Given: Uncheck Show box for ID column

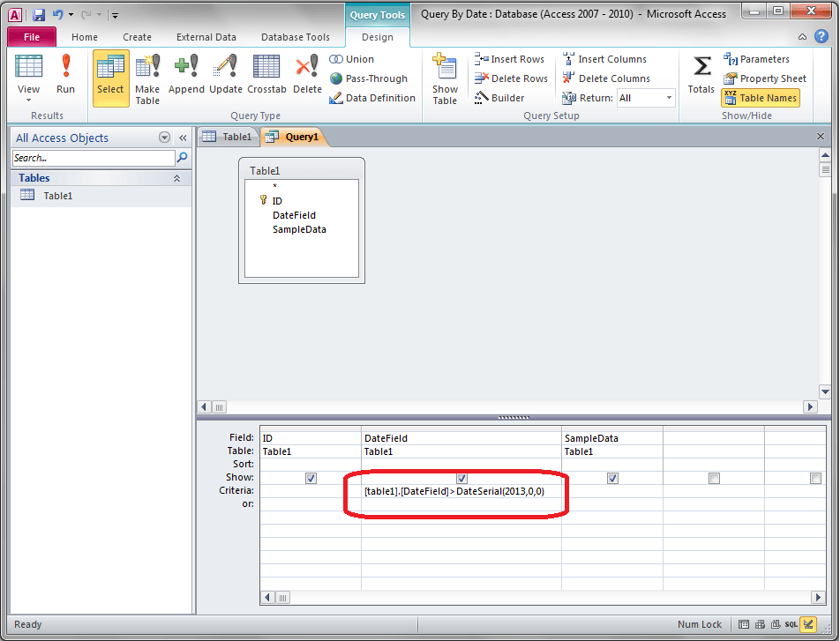Looking at the screenshot, I should click(x=311, y=478).
